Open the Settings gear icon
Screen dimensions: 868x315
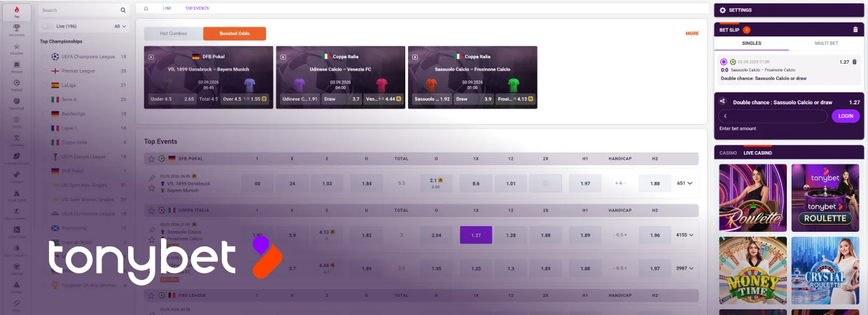pos(723,10)
